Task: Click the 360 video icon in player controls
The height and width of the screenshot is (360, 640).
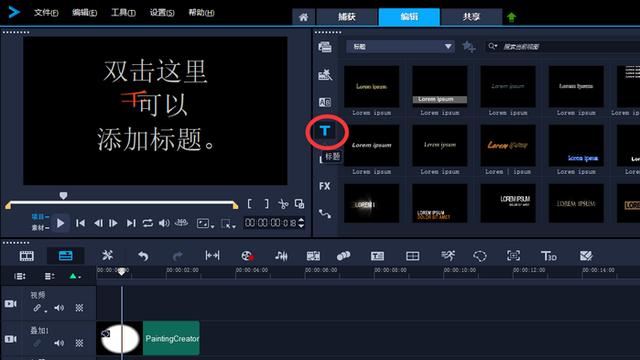Action: [181, 223]
